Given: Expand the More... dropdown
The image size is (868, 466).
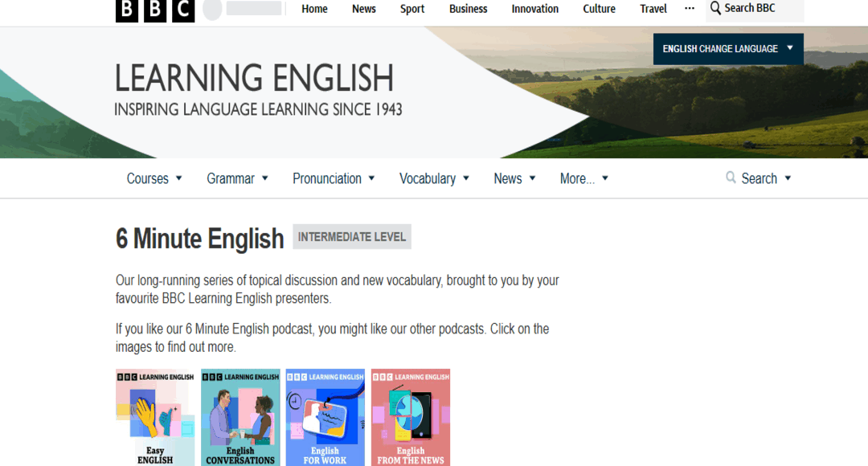Looking at the screenshot, I should click(x=583, y=178).
